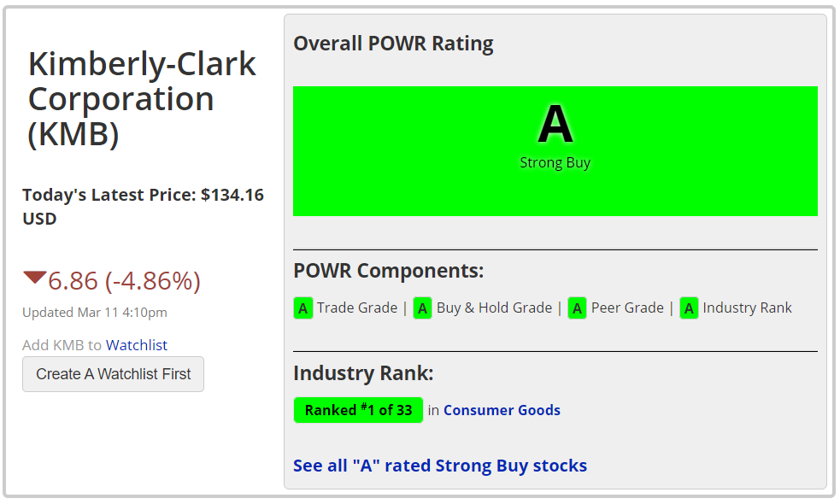Open See all "A" rated Strong Buy stocks

point(440,466)
